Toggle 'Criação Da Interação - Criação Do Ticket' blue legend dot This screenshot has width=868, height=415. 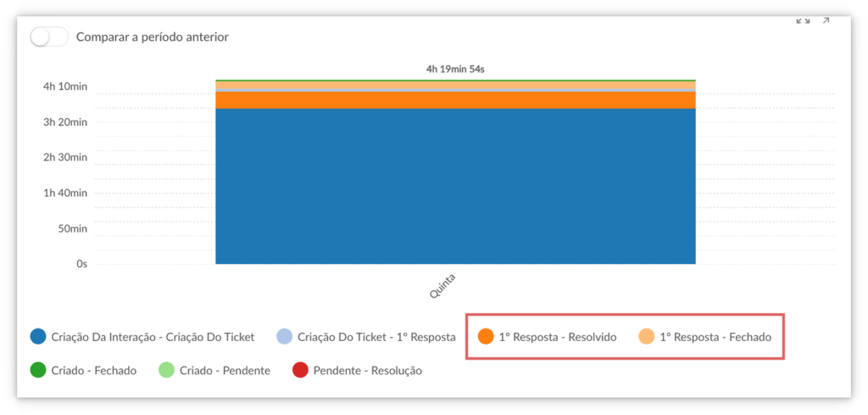[x=37, y=337]
